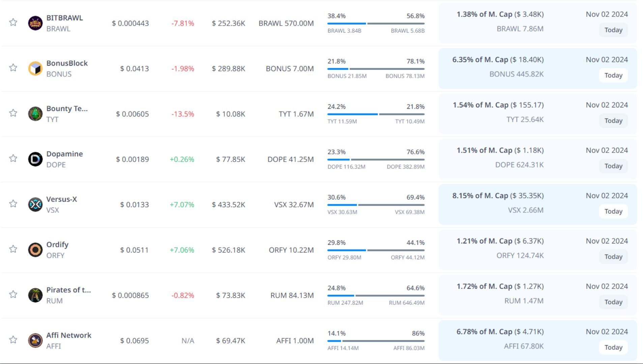This screenshot has width=643, height=364.
Task: Click the BITBRAWL token logo icon
Action: 35,23
